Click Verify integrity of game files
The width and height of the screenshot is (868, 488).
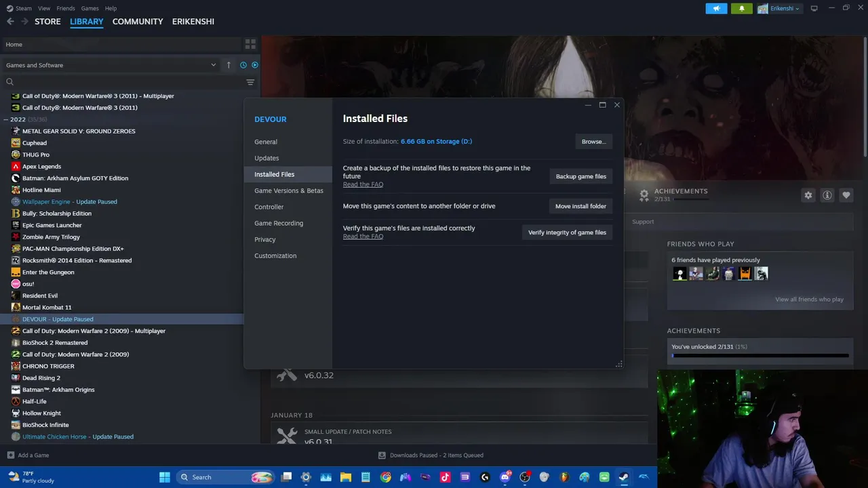[x=567, y=232]
